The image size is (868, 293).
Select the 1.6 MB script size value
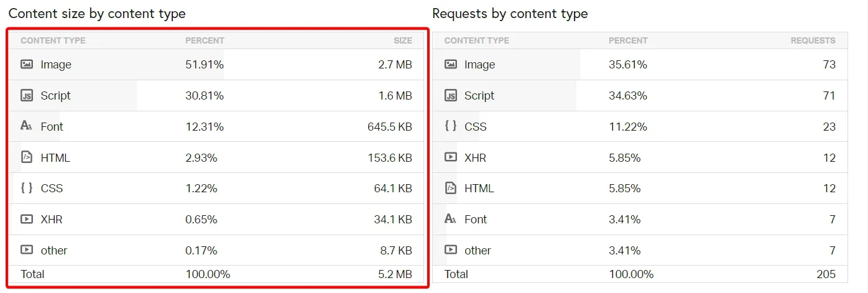point(396,96)
